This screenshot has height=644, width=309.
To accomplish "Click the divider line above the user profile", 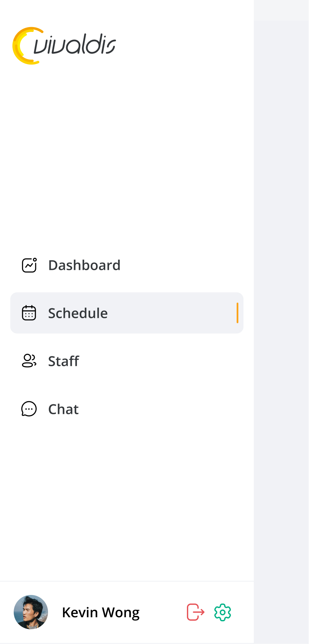I will point(127,581).
